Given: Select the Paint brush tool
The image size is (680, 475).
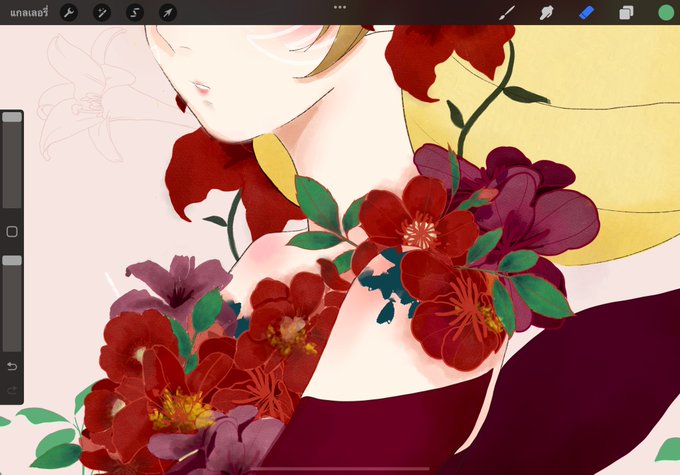Looking at the screenshot, I should [x=507, y=13].
